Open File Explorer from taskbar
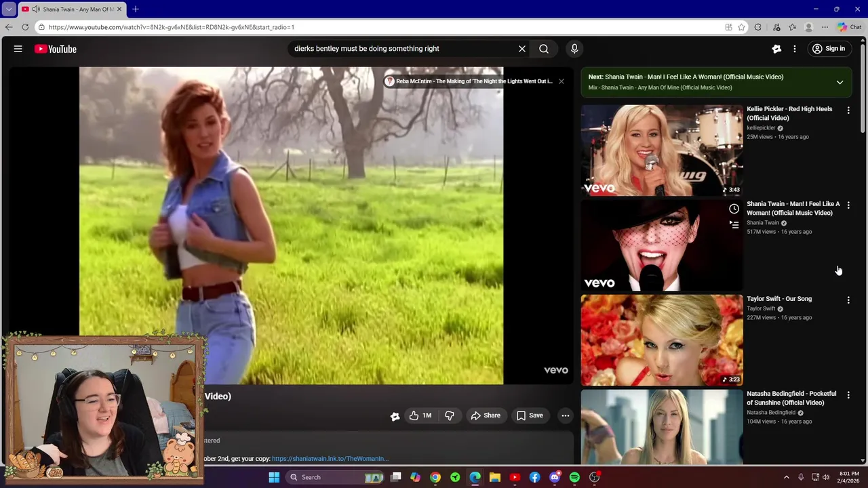 [x=495, y=477]
